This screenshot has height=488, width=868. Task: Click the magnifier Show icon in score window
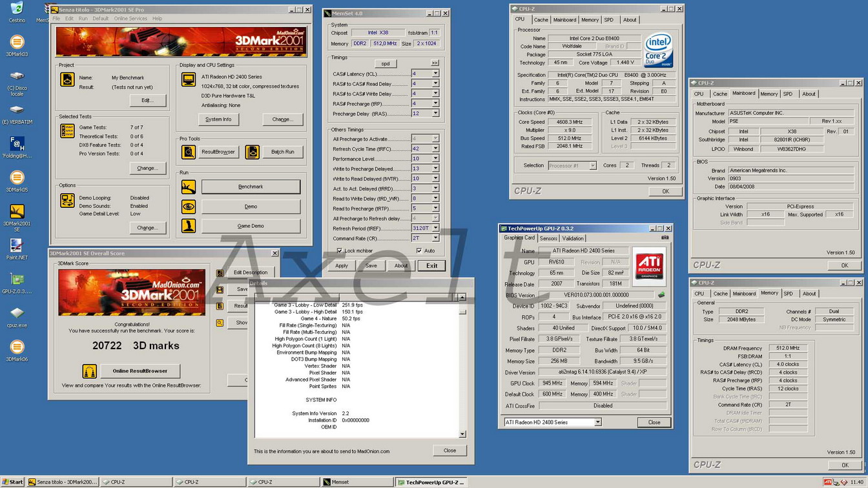click(220, 323)
